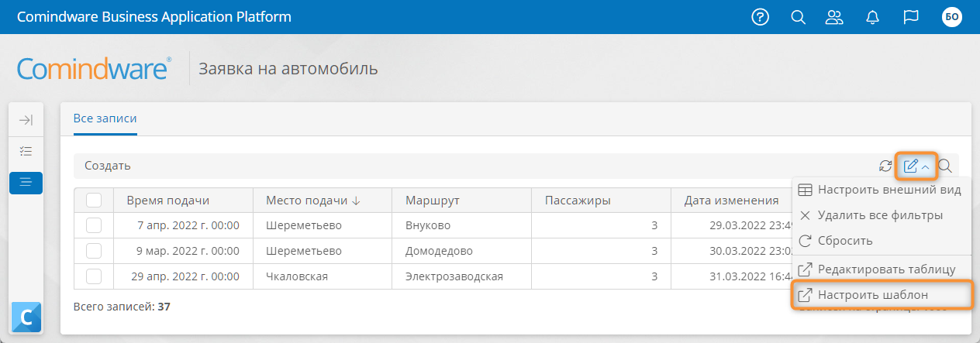Open the flag icon in header
The width and height of the screenshot is (980, 343).
(911, 17)
